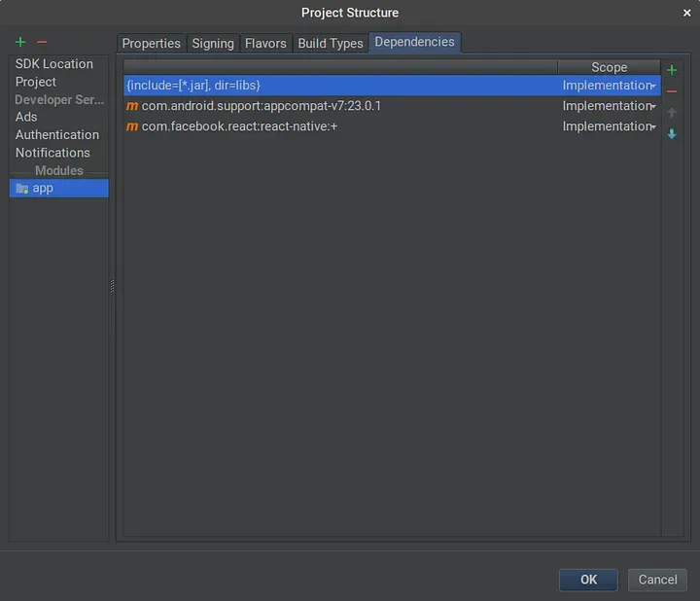Open scope dropdown for react-native dependency
The image size is (700, 601).
[x=653, y=126]
